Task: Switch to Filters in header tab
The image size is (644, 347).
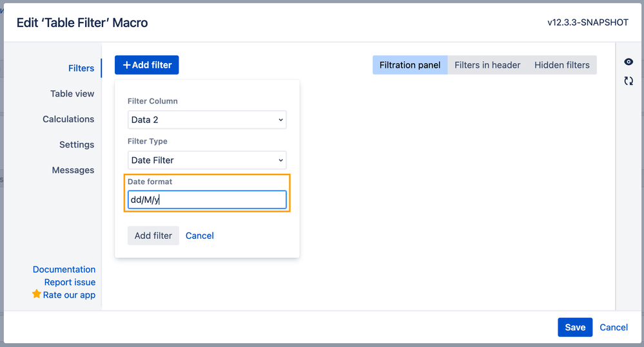Action: click(487, 65)
